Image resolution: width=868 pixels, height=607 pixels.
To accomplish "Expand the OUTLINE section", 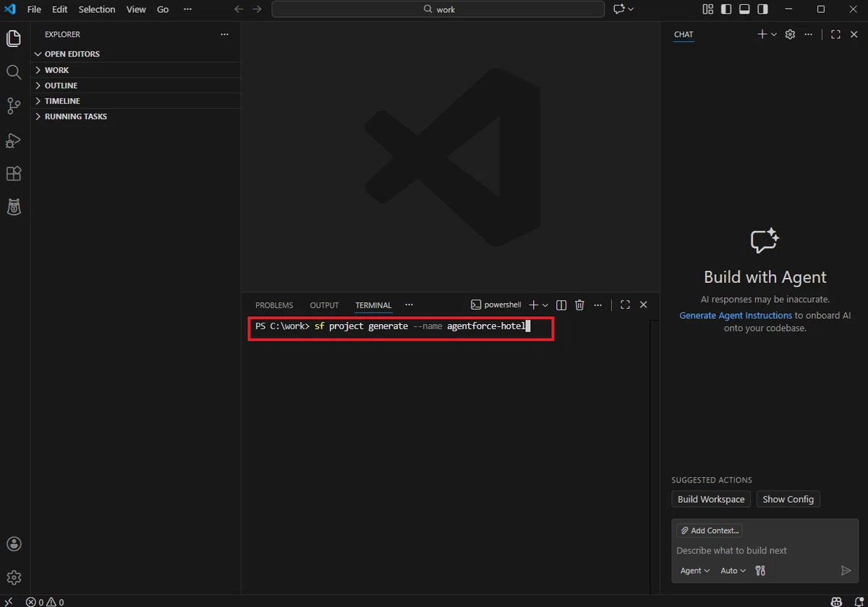I will 136,85.
